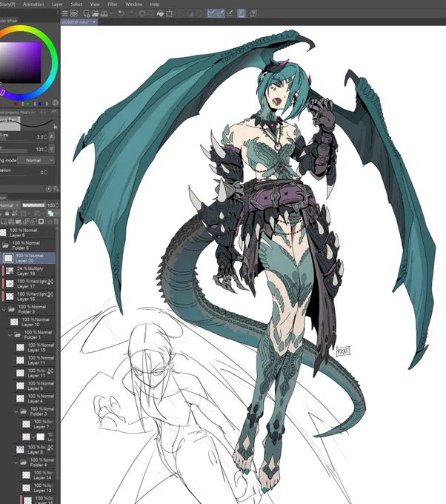446x504 pixels.
Task: Click the Fill bucket icon in toolbar
Action: [160, 13]
